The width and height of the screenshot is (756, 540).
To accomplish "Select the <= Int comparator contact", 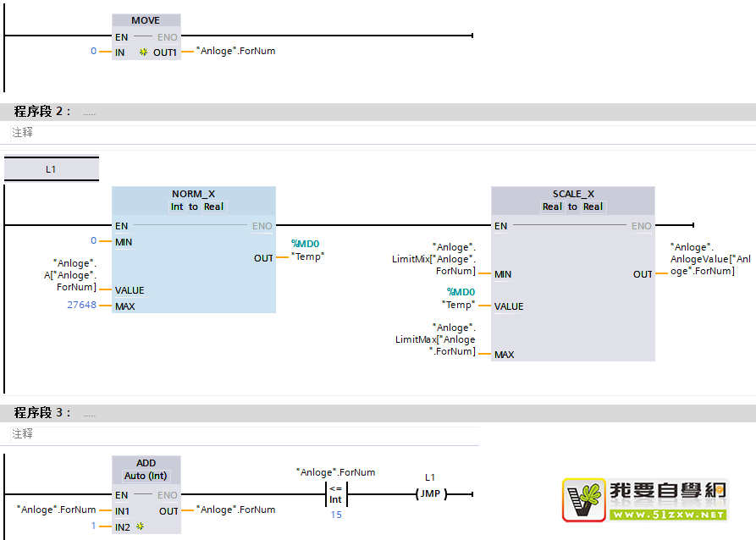I will pyautogui.click(x=335, y=494).
